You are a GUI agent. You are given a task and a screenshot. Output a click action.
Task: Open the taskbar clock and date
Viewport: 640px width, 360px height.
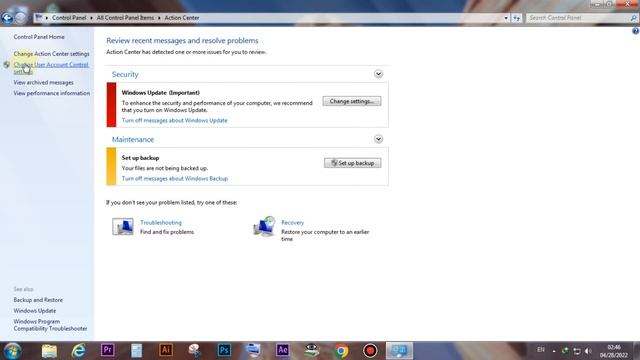coord(614,351)
